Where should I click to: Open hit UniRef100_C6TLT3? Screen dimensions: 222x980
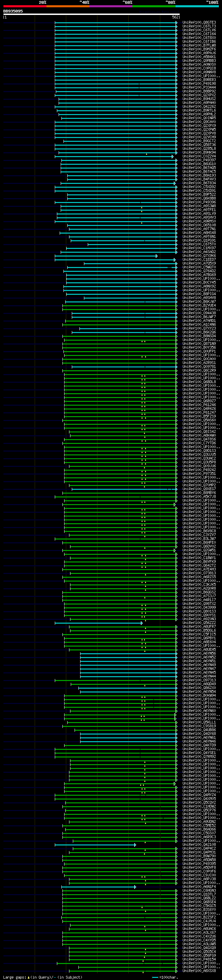199,26
